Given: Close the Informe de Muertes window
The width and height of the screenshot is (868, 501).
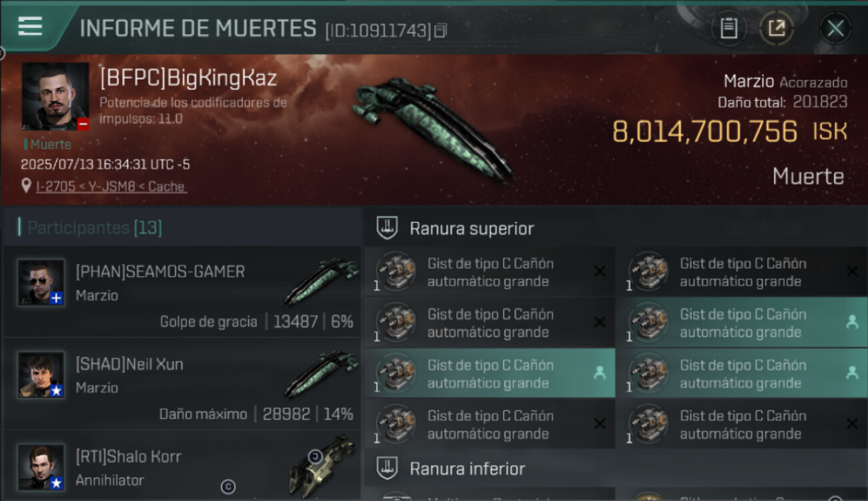Looking at the screenshot, I should (835, 29).
